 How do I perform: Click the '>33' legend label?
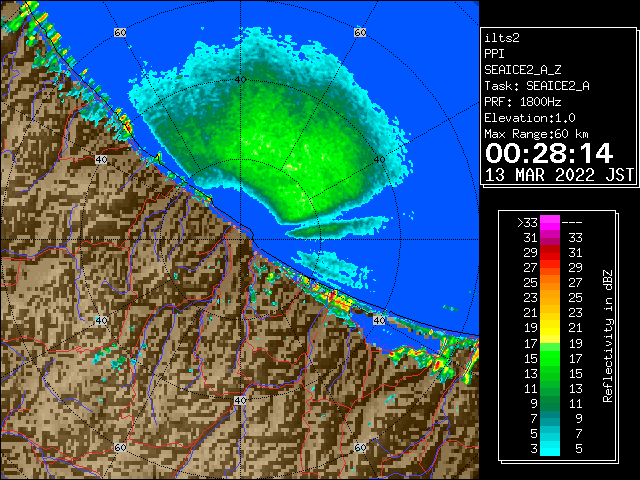click(x=527, y=223)
